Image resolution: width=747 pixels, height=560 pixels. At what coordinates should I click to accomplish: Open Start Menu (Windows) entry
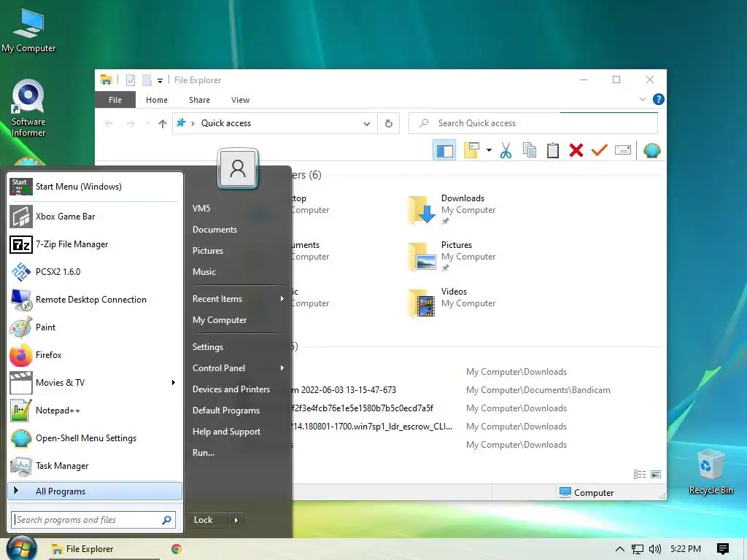[95, 187]
